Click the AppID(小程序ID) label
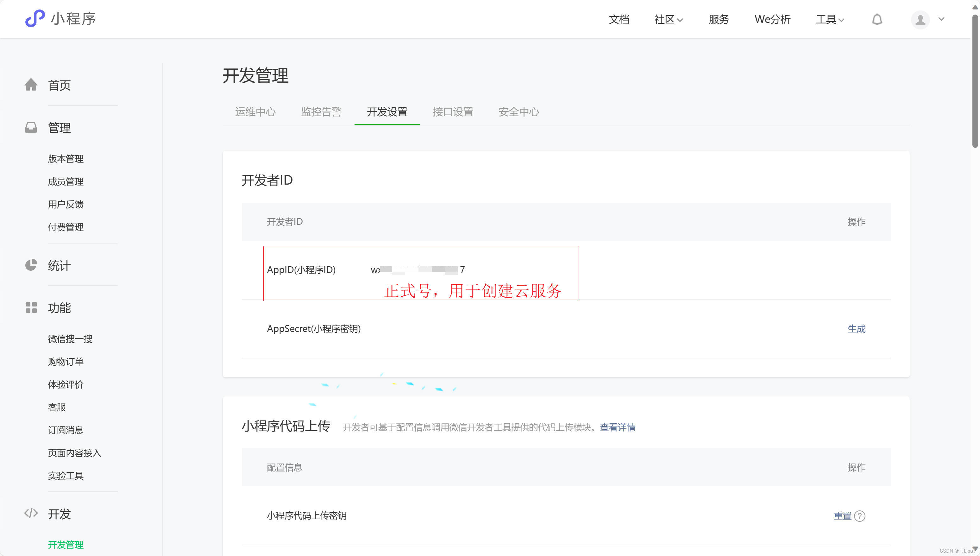 (301, 270)
